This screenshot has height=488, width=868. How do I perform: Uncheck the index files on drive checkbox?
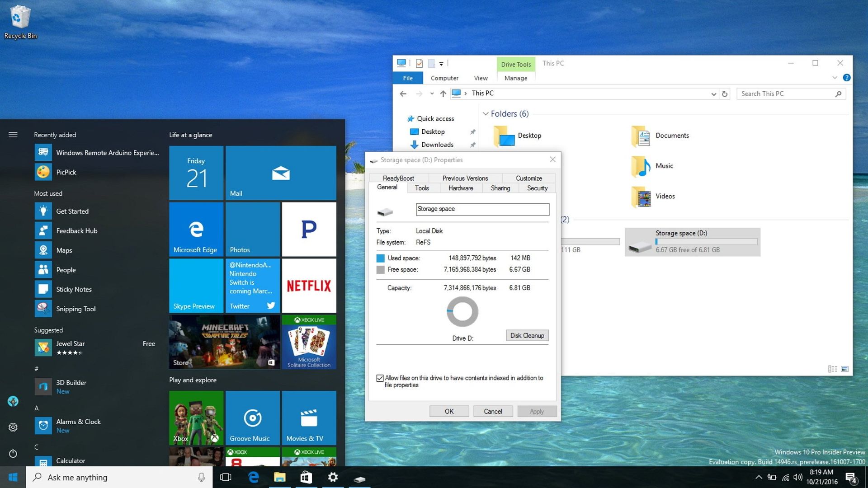point(380,378)
